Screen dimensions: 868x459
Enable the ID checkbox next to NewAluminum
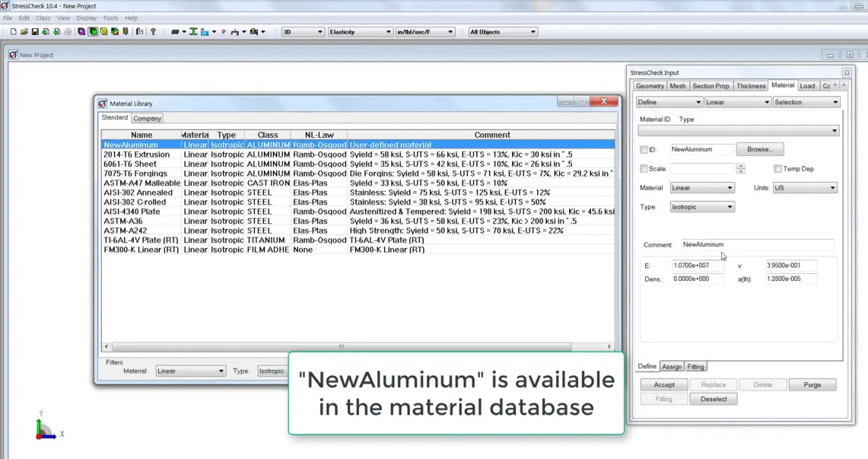(643, 149)
